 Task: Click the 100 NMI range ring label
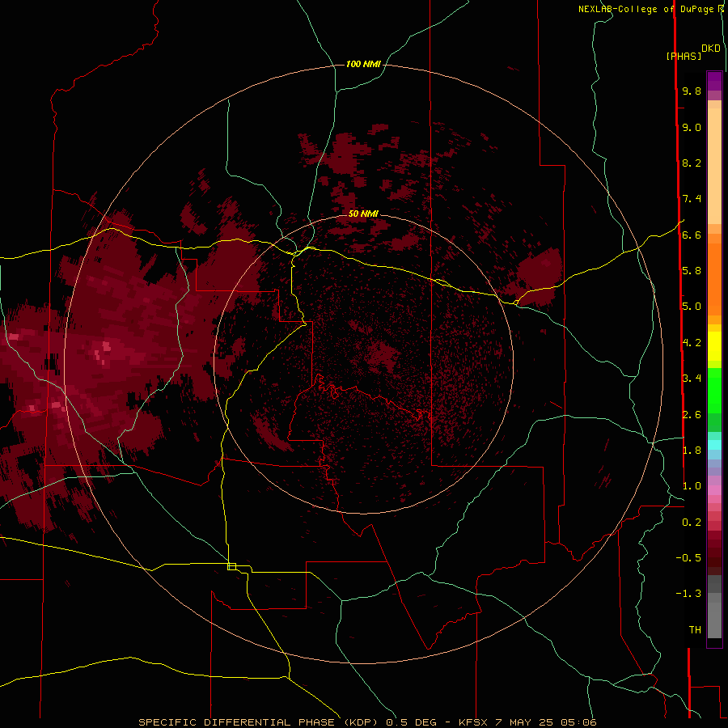(363, 64)
